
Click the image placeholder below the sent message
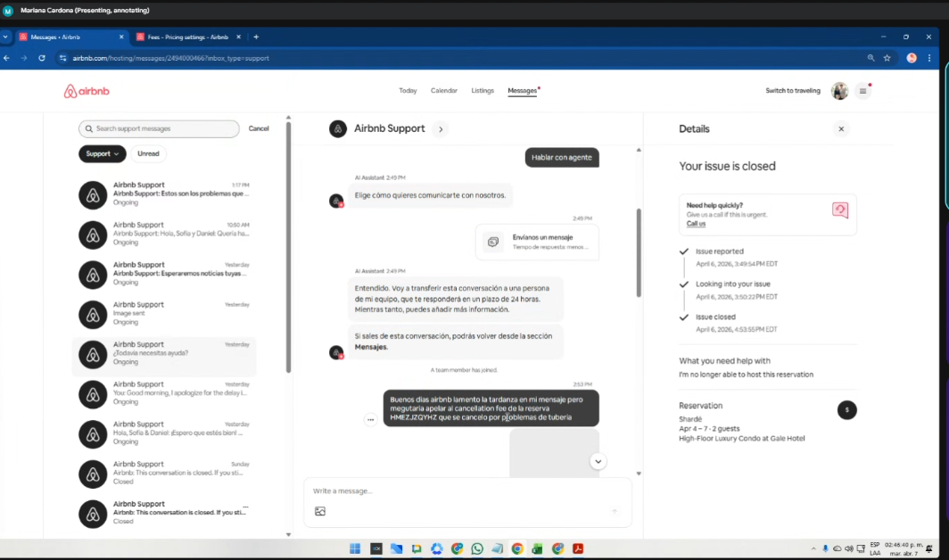pos(554,453)
